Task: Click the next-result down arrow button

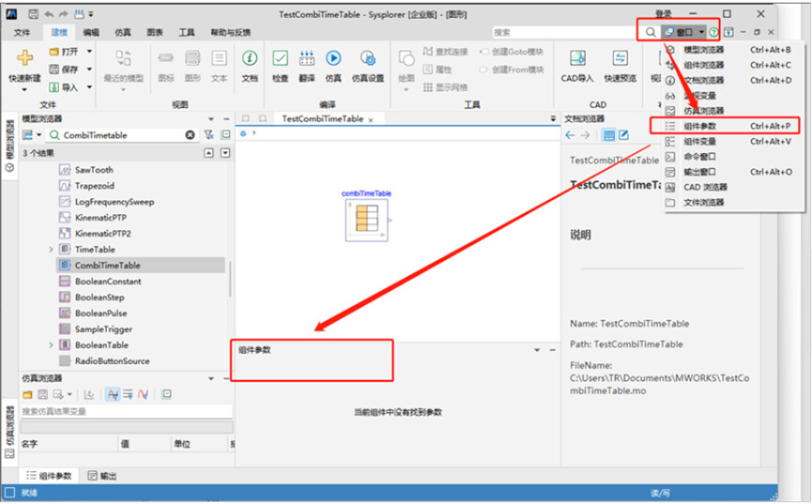Action: pos(225,153)
